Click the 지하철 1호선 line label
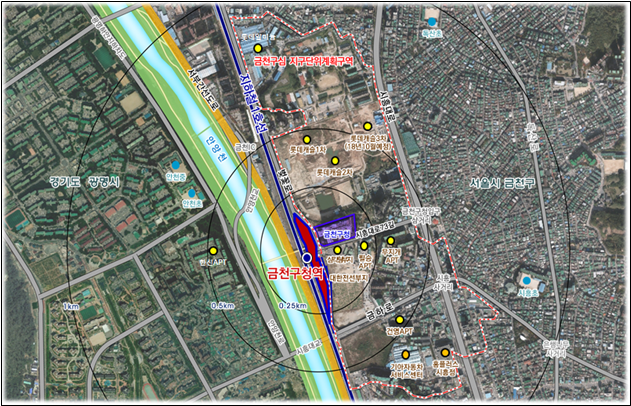The height and width of the screenshot is (406, 631). coord(252,103)
